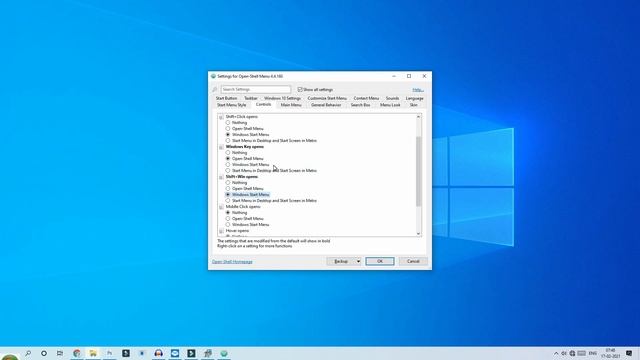The image size is (640, 360).
Task: Open the blue Mail app on taskbar
Action: click(x=175, y=353)
